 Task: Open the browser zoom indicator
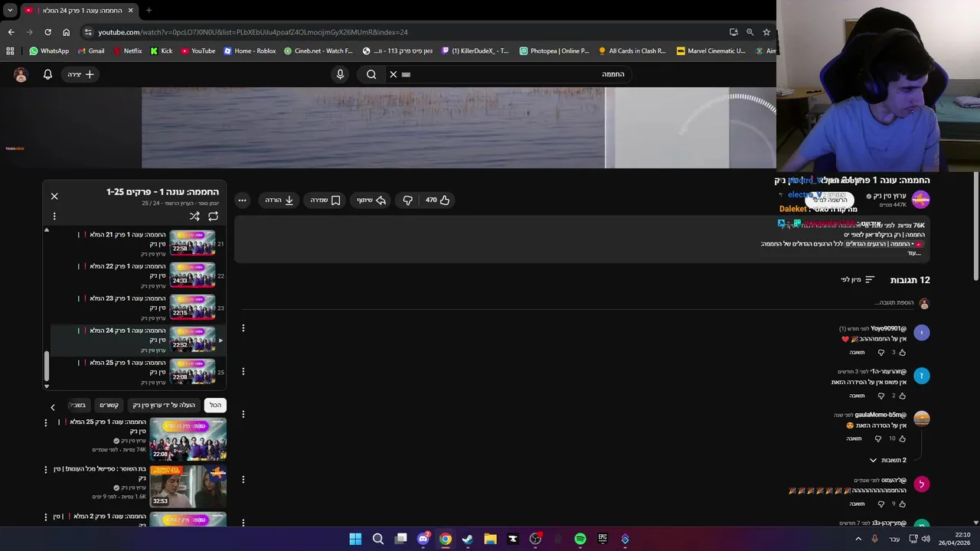(750, 32)
